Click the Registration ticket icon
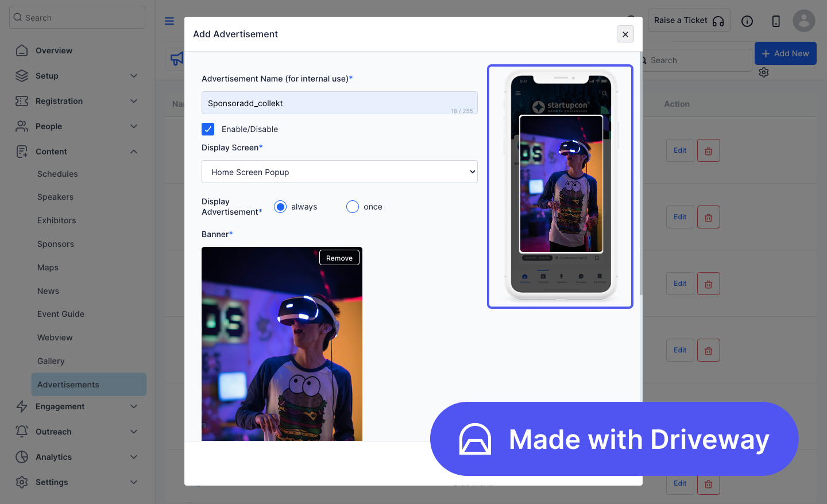The height and width of the screenshot is (504, 827). click(x=22, y=101)
